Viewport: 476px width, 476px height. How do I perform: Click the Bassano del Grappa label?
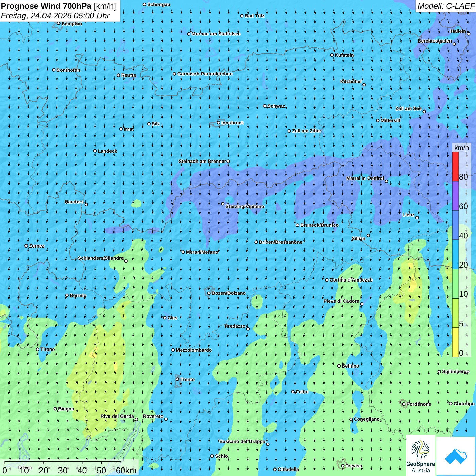(x=242, y=441)
